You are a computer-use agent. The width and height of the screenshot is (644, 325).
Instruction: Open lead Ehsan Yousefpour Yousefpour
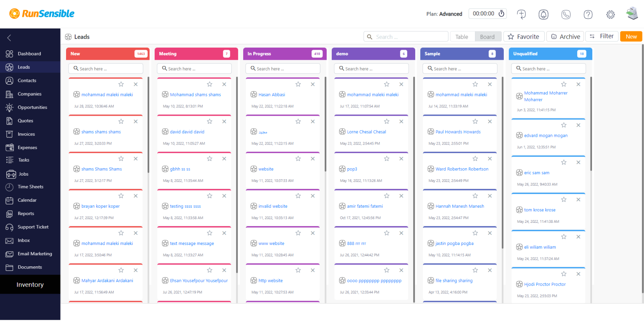[199, 281]
